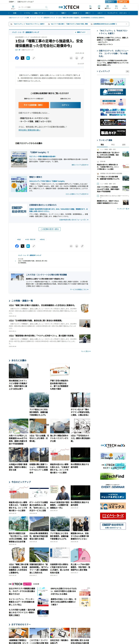Open バック・トゥ・ザ・週間記事ランキング series header link
This screenshot has width=139, height=644.
(25, 32)
